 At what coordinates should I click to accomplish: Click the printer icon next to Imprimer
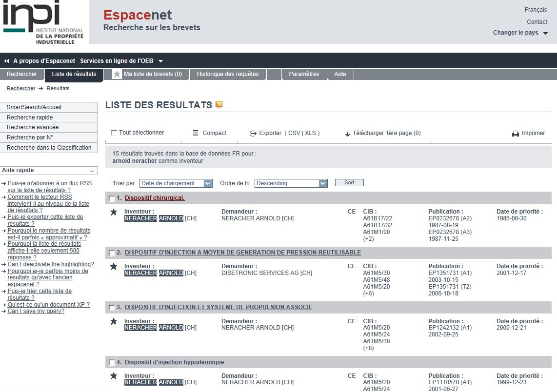[515, 133]
